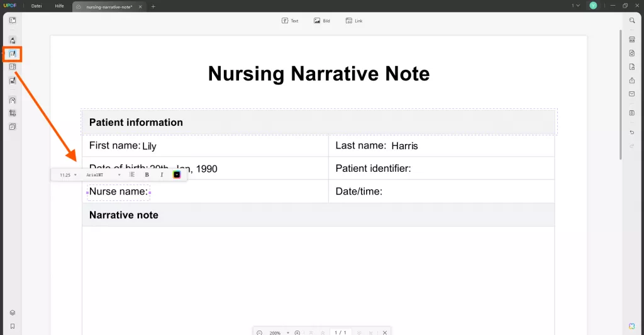Click the share file icon in right panel
The width and height of the screenshot is (644, 335).
click(x=632, y=80)
